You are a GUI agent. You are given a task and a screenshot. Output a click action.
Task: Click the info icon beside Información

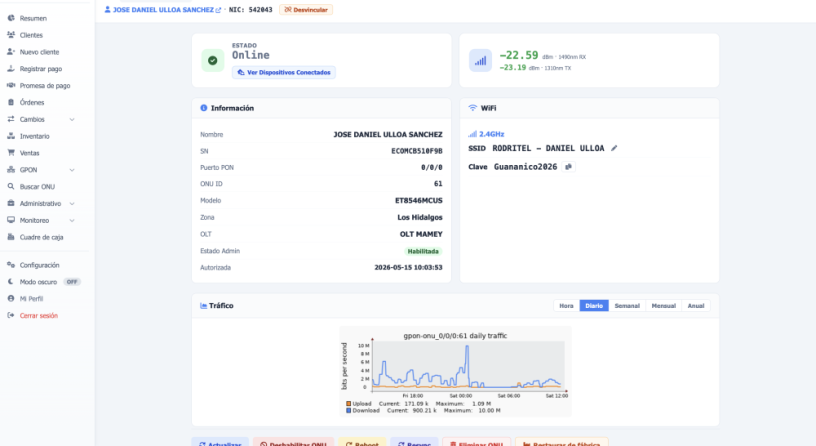point(203,108)
